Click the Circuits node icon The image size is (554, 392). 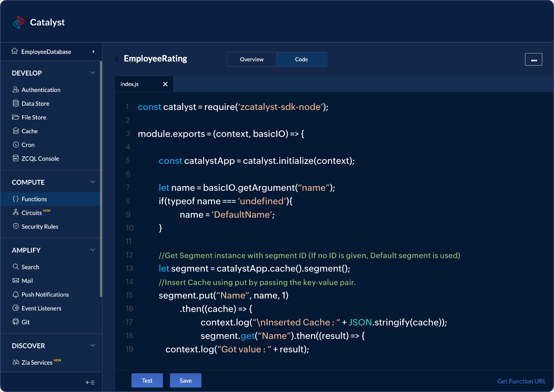pyautogui.click(x=16, y=212)
